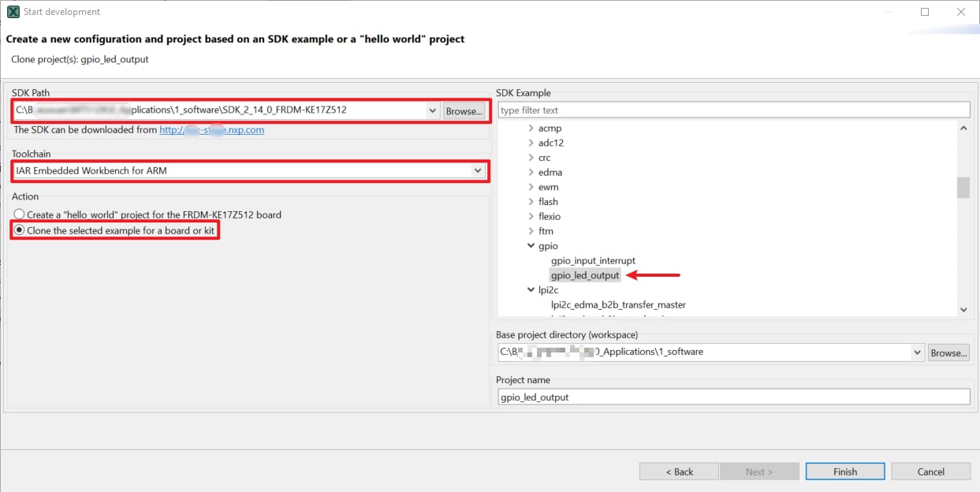The width and height of the screenshot is (980, 492).
Task: Expand the adc12 example folder
Action: tap(531, 143)
